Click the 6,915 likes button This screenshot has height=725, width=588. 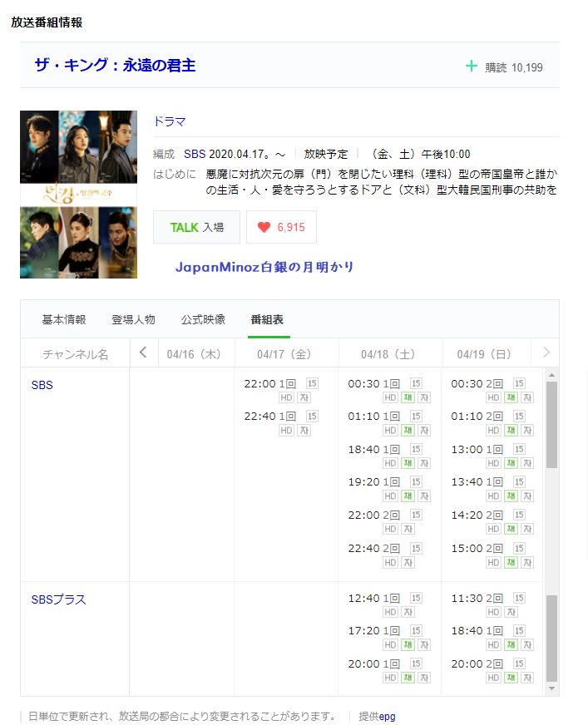[x=281, y=227]
